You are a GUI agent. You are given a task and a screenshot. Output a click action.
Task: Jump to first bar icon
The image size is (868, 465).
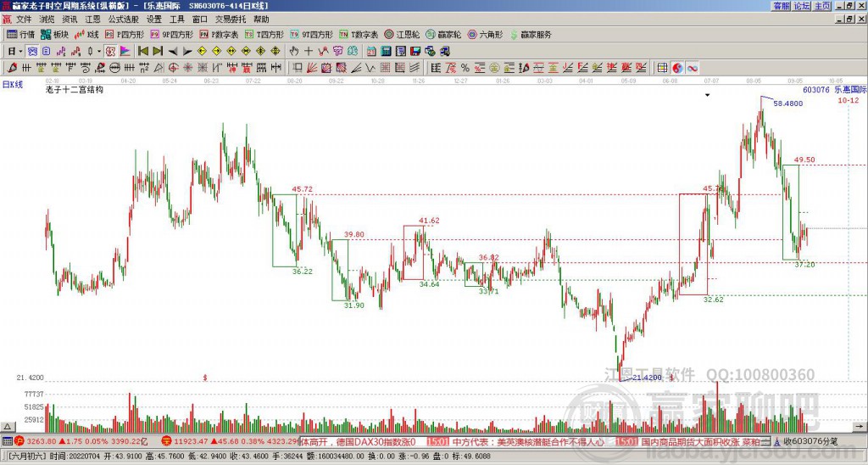tap(143, 52)
